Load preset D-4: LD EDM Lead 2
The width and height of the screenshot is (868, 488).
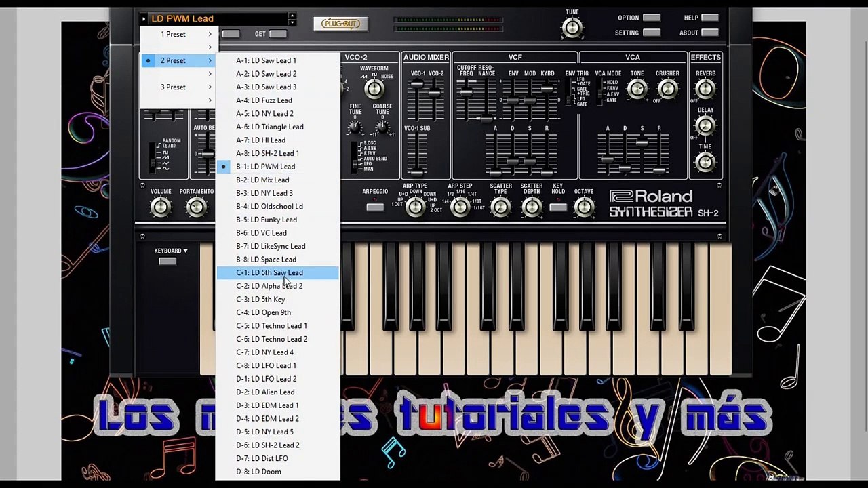click(x=278, y=418)
